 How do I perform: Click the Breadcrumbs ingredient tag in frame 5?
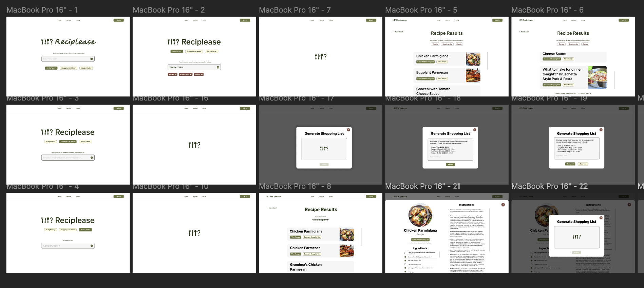447,44
